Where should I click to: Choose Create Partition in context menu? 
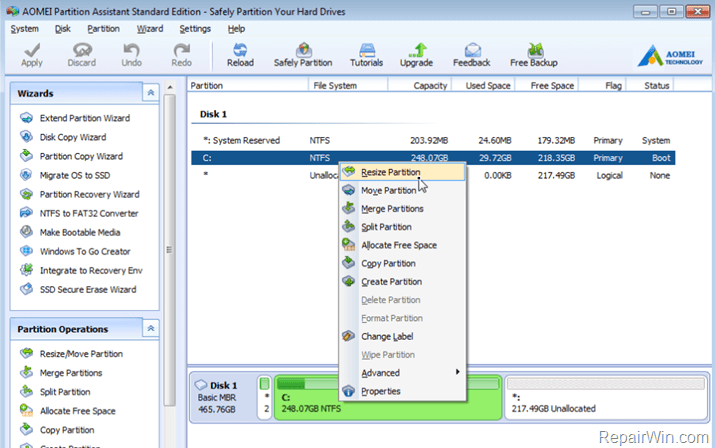click(x=403, y=281)
